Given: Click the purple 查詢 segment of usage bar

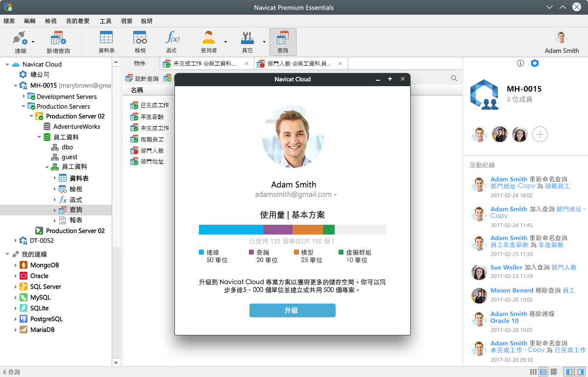Looking at the screenshot, I should click(x=278, y=230).
